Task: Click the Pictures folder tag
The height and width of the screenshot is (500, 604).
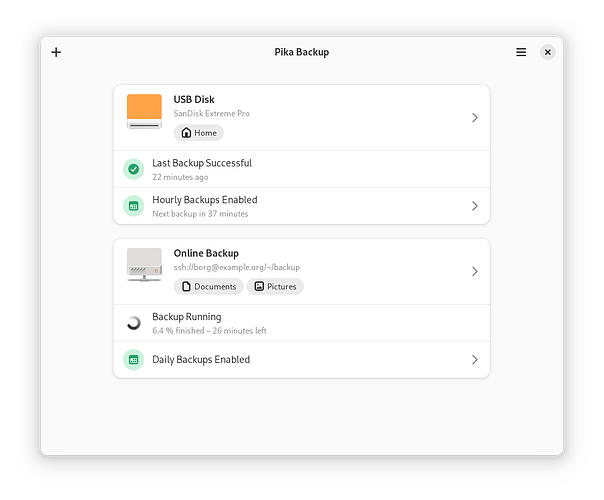Action: 275,287
